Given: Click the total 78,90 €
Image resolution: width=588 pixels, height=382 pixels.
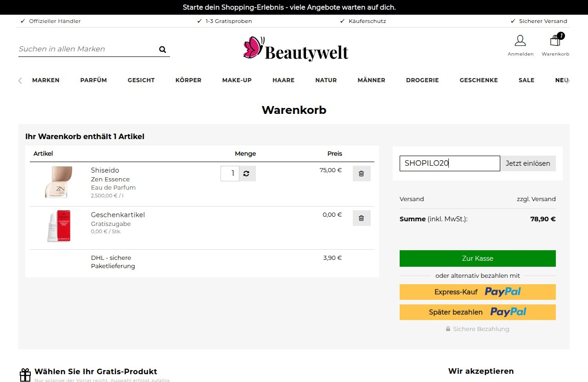Looking at the screenshot, I should tap(543, 219).
